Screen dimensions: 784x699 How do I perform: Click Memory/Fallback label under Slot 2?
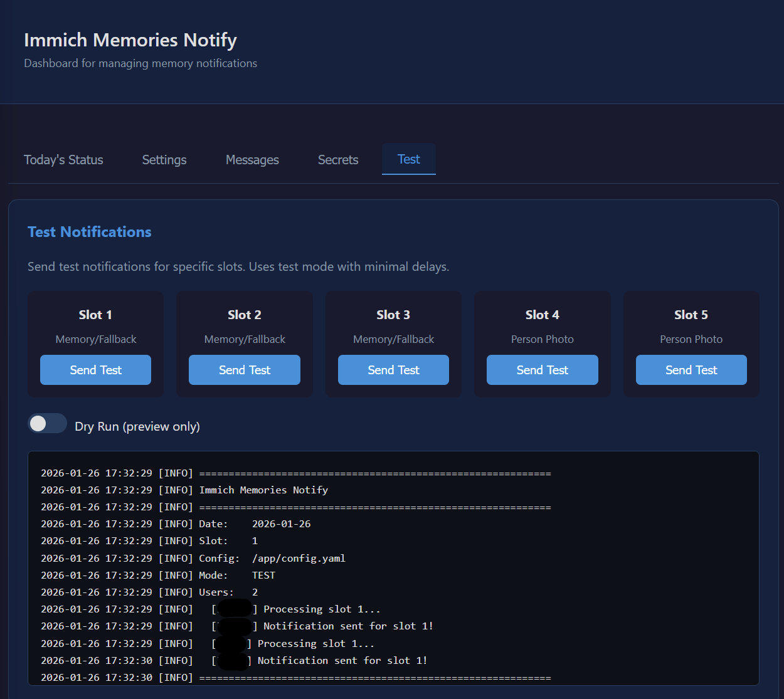pos(245,339)
